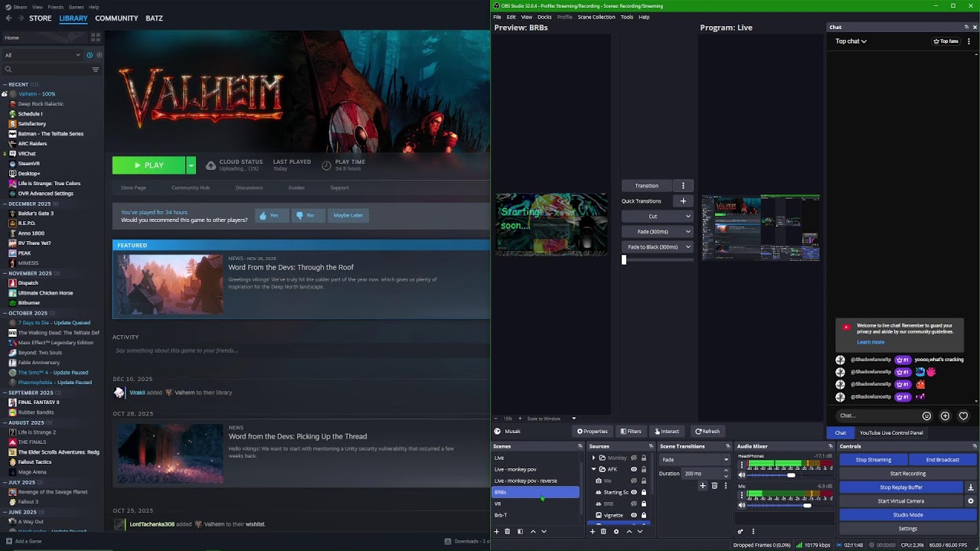The width and height of the screenshot is (980, 551).
Task: Add a configurable transition in Scene Transitions
Action: [703, 485]
